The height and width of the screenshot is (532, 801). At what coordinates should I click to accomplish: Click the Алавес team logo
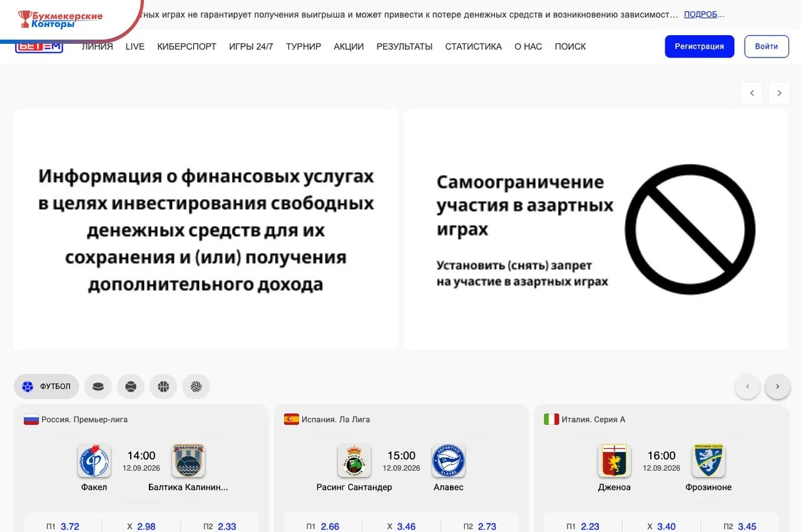pos(449,461)
